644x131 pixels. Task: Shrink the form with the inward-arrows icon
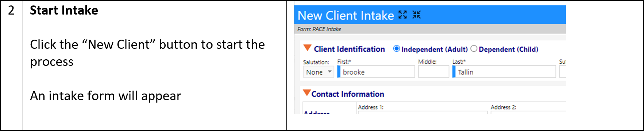click(x=416, y=15)
